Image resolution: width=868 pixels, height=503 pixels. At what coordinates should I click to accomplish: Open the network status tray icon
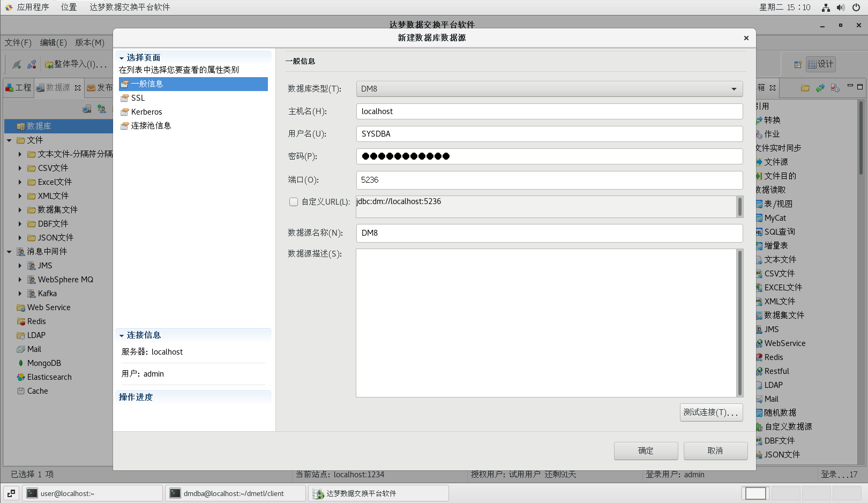[826, 7]
